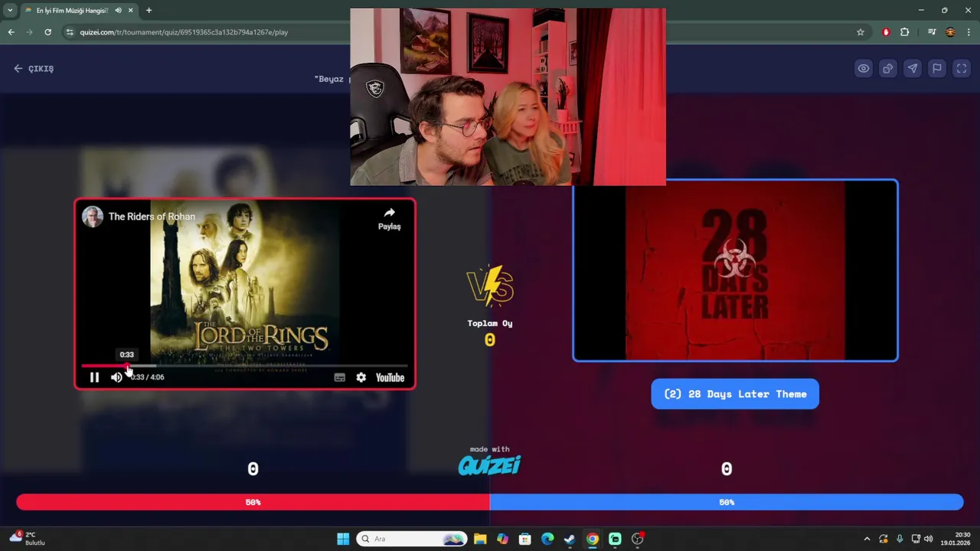Open The Riders of Rohan title link
The height and width of the screenshot is (551, 980).
pyautogui.click(x=152, y=217)
